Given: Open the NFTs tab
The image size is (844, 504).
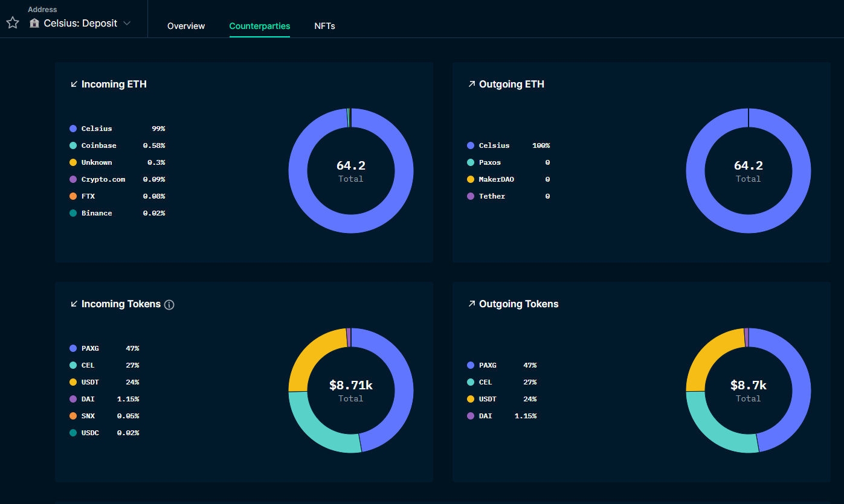Looking at the screenshot, I should [x=324, y=26].
